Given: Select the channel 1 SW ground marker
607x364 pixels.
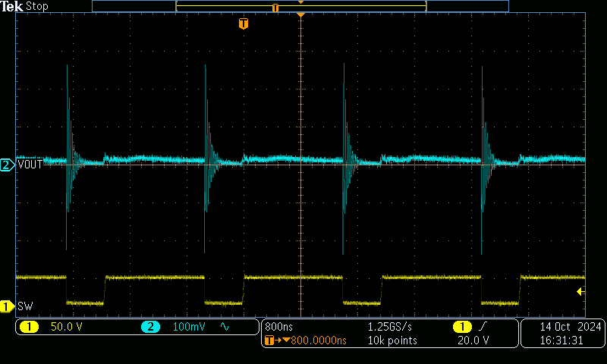Looking at the screenshot, I should point(7,306).
